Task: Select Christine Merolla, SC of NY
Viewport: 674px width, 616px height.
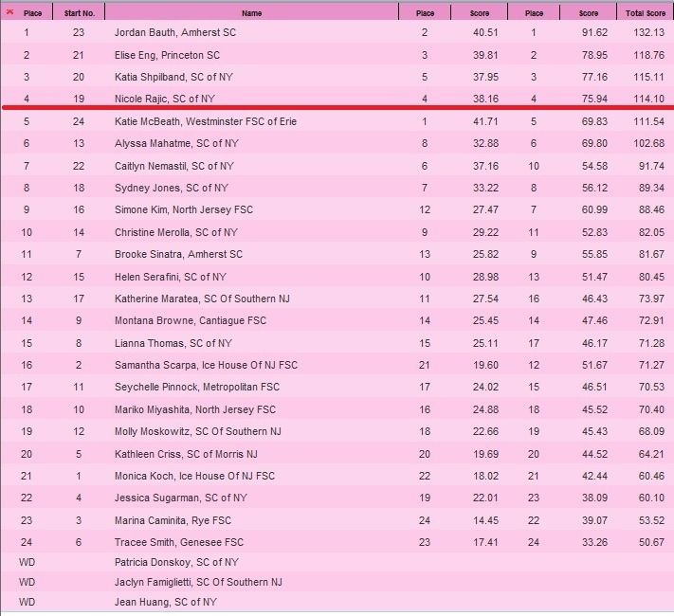Action: point(175,232)
